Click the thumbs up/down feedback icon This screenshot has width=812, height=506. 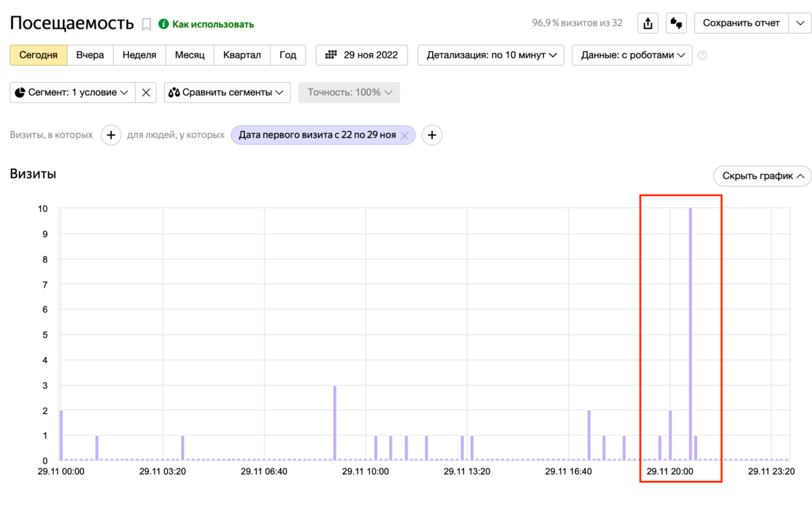pos(676,23)
